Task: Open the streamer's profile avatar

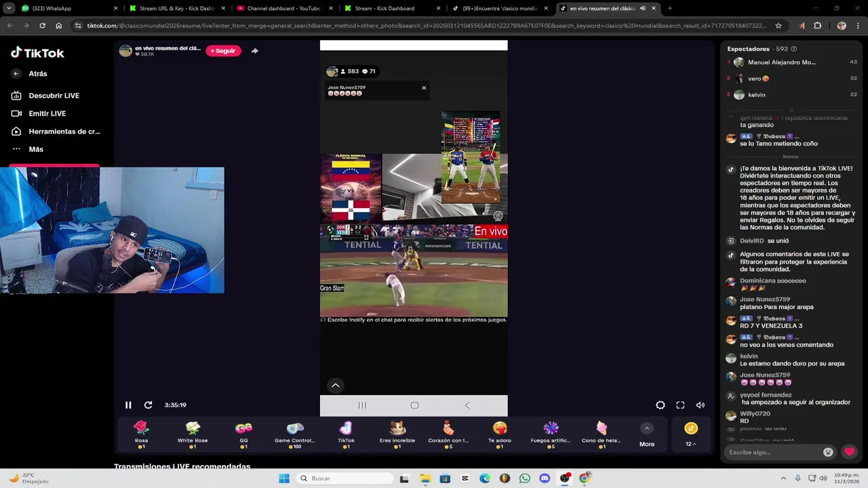Action: coord(125,51)
